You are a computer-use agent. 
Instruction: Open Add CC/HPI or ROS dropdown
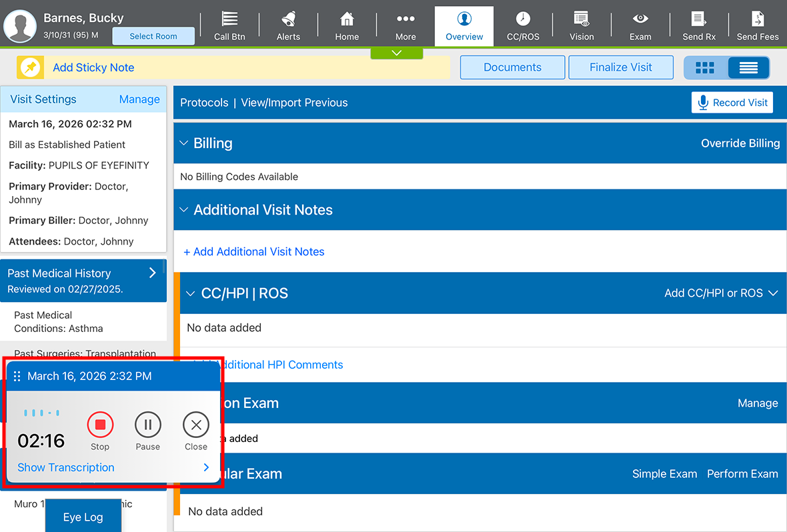coord(721,293)
